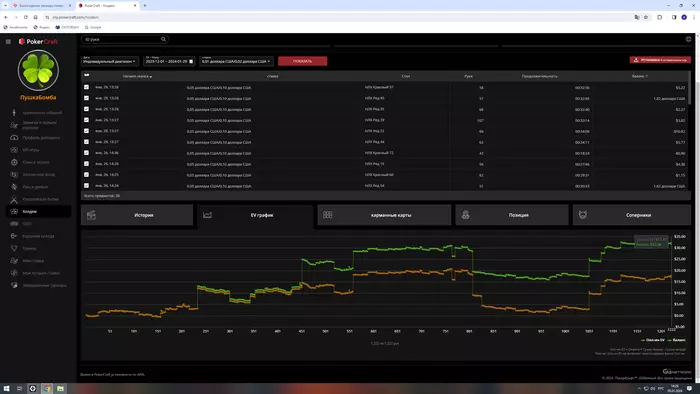This screenshot has height=394, width=700.
Task: Open Холдем section in the sidebar
Action: point(38,212)
